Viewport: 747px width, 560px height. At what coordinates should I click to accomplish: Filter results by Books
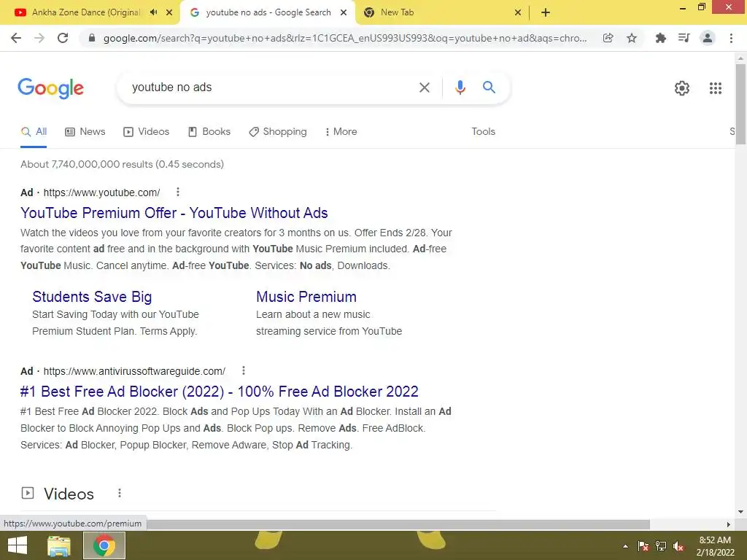pos(209,132)
